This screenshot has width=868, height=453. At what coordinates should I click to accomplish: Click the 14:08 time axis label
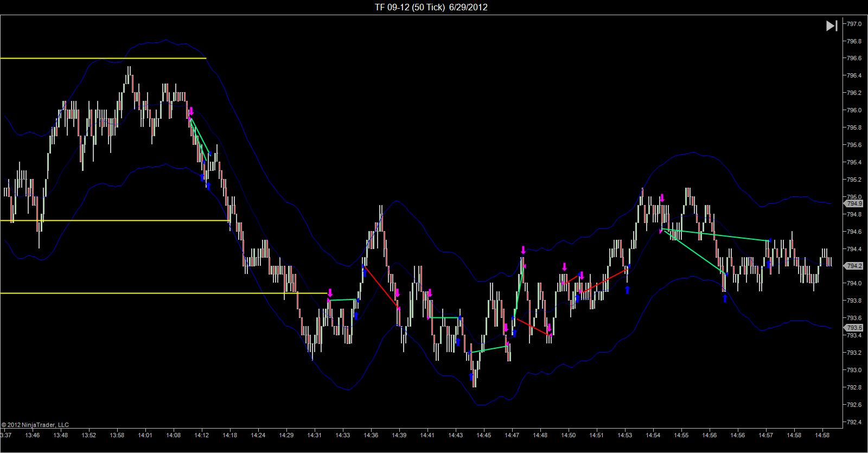pyautogui.click(x=174, y=435)
